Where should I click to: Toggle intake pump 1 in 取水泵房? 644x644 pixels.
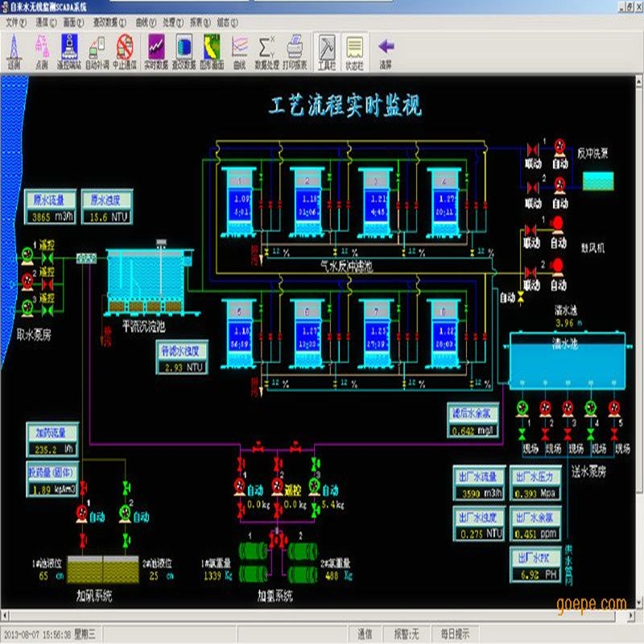point(27,254)
